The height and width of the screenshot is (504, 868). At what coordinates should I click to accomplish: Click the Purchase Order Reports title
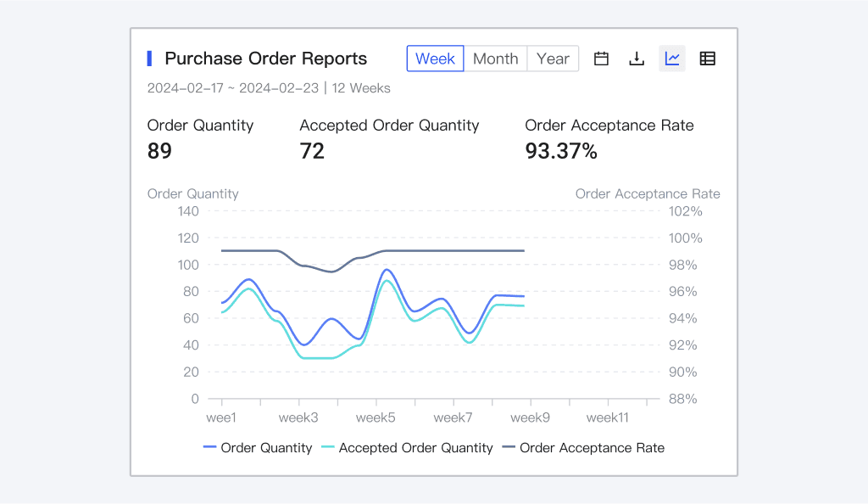[x=265, y=59]
